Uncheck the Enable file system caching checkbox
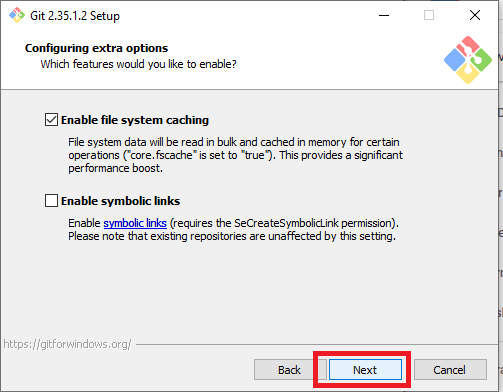503x392 pixels. (51, 120)
